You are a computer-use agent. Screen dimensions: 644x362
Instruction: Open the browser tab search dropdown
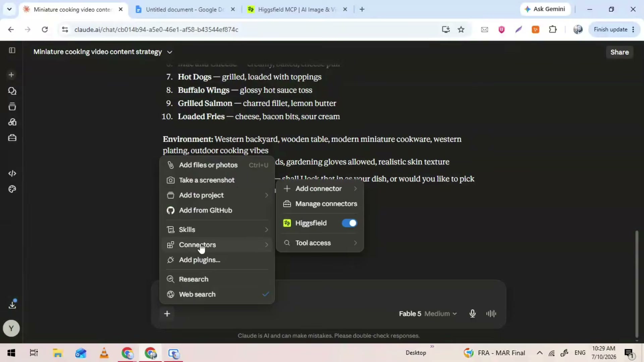pos(9,9)
